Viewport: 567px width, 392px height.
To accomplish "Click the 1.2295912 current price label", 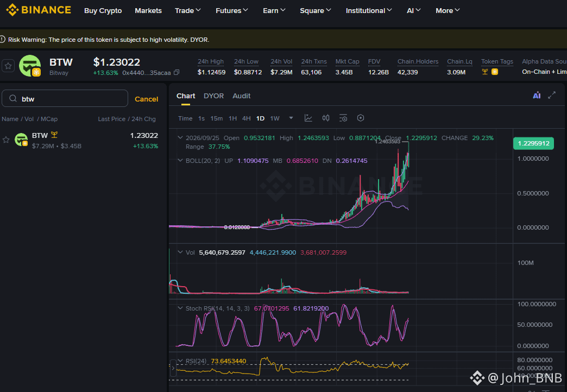I will coord(533,143).
